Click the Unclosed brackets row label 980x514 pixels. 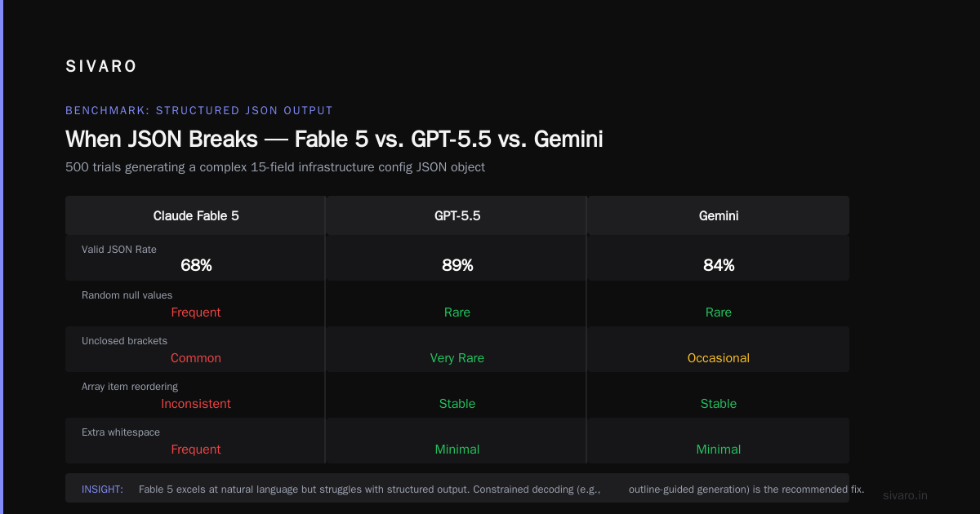tap(124, 340)
